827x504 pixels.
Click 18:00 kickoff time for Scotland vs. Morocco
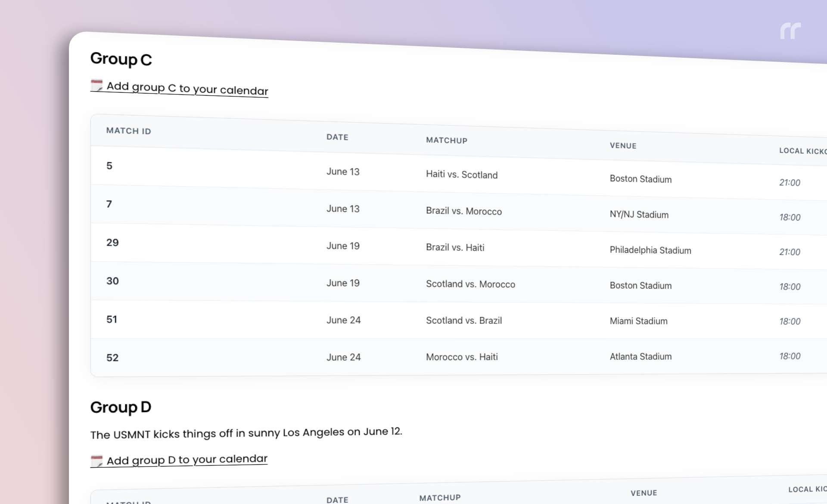pyautogui.click(x=790, y=287)
